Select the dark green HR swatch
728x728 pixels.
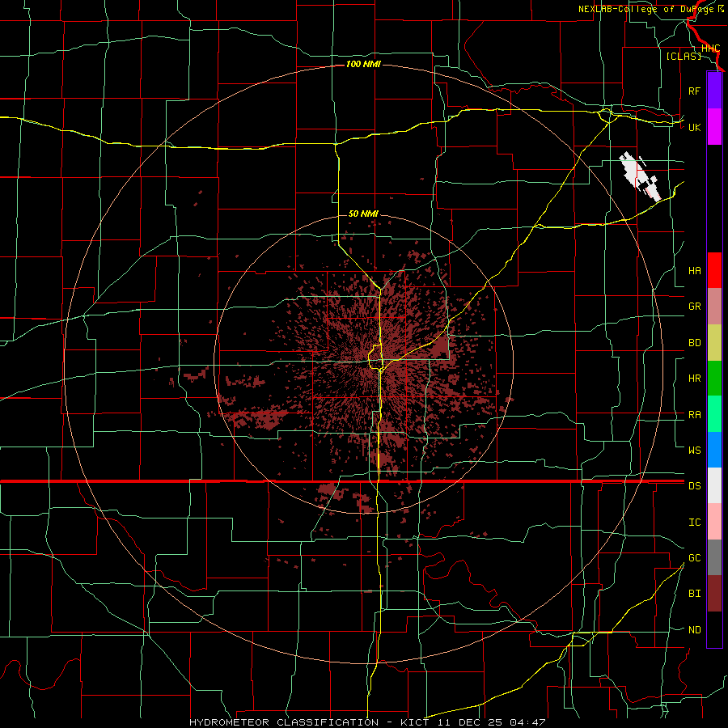[x=714, y=379]
